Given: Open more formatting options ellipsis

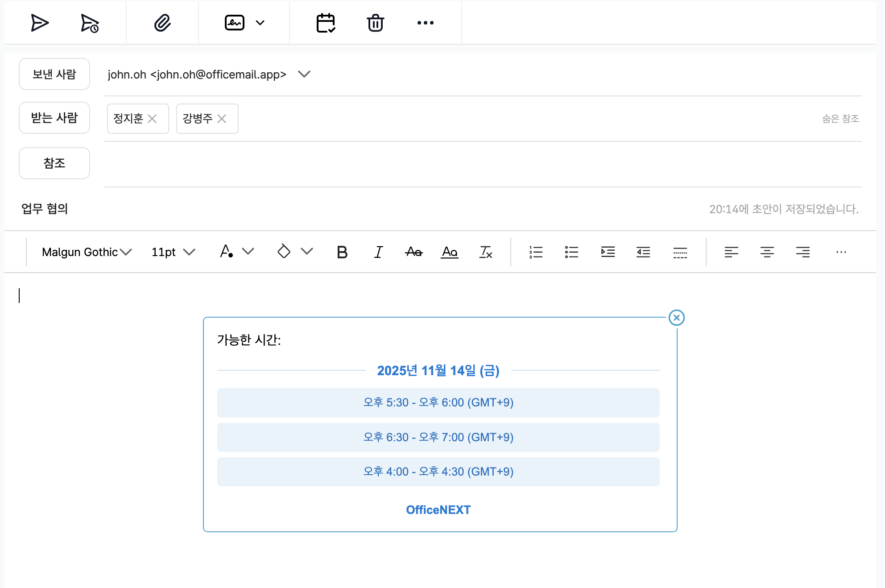Looking at the screenshot, I should (x=841, y=252).
